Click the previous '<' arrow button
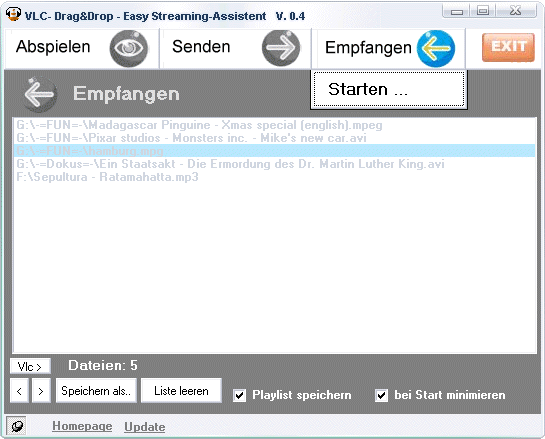This screenshot has width=545, height=439. pos(19,391)
